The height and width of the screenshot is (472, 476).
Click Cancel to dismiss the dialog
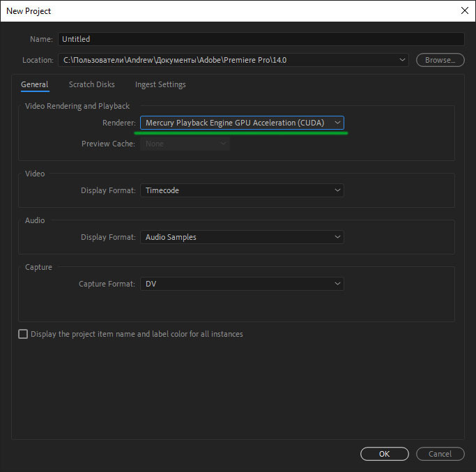click(x=440, y=454)
